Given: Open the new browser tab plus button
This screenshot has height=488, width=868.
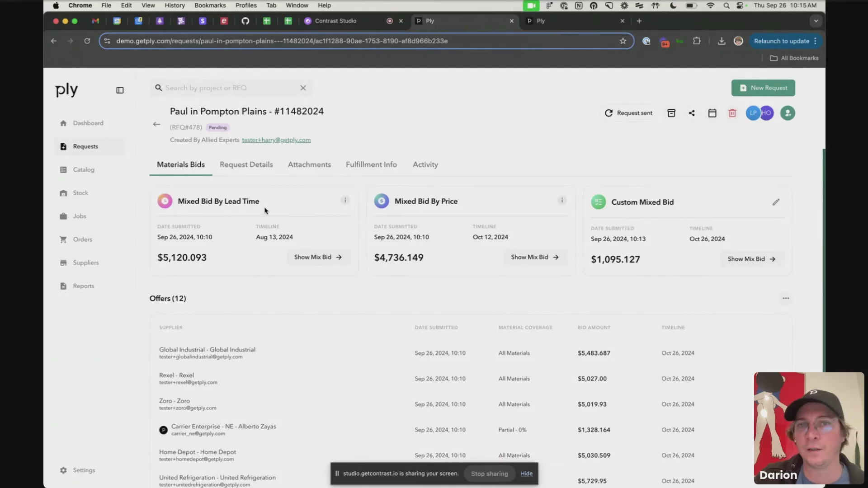Looking at the screenshot, I should [x=639, y=21].
